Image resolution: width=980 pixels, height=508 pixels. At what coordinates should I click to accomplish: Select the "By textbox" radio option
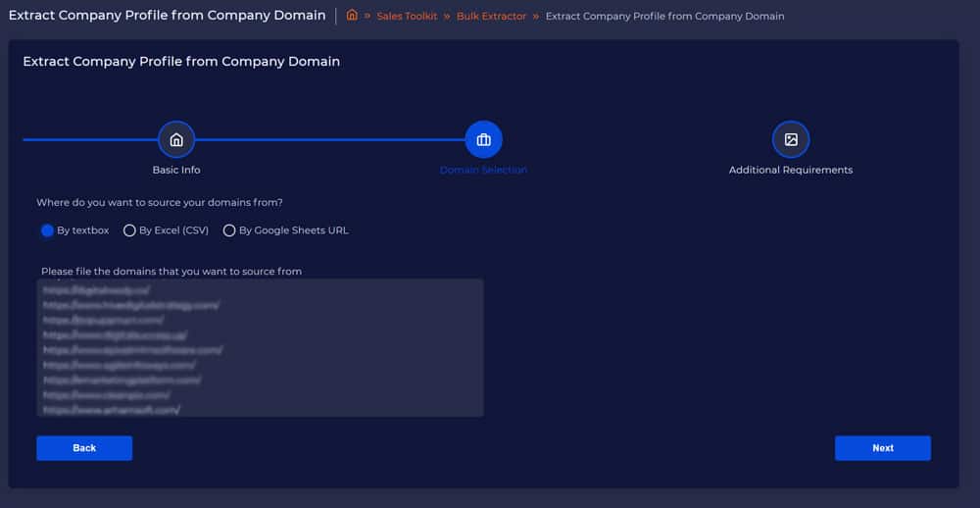(47, 230)
